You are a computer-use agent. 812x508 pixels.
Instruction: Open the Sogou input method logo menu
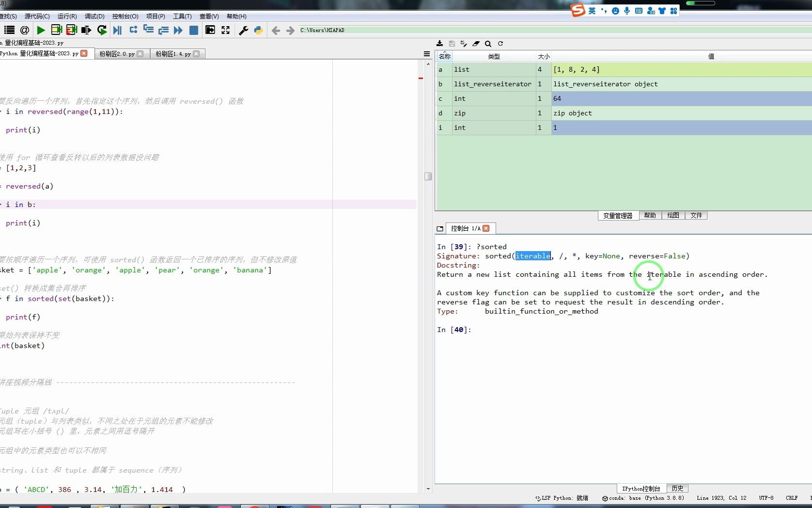(x=578, y=10)
